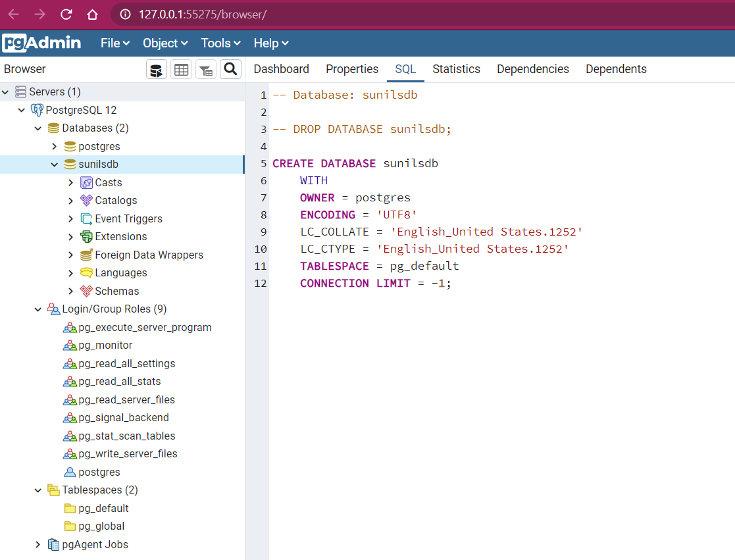Click the browser back arrow
This screenshot has width=735, height=560.
tap(14, 14)
